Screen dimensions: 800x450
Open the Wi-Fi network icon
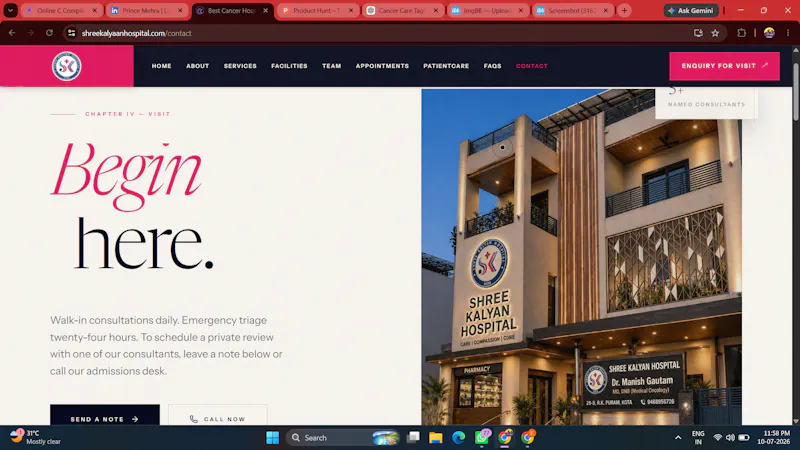717,438
